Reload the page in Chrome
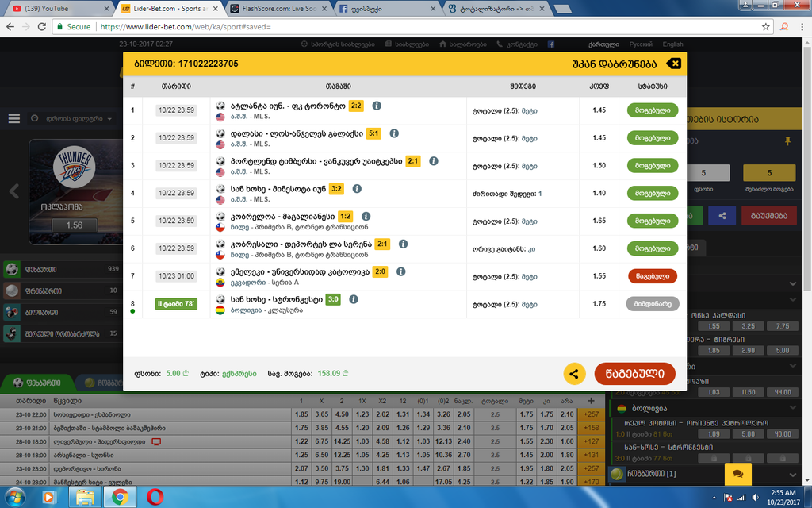 tap(41, 26)
